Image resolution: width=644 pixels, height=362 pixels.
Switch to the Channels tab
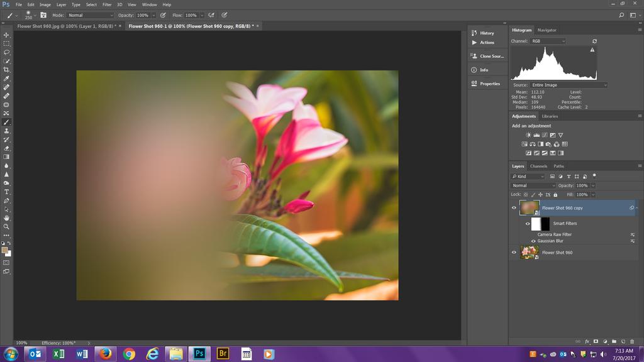click(538, 167)
